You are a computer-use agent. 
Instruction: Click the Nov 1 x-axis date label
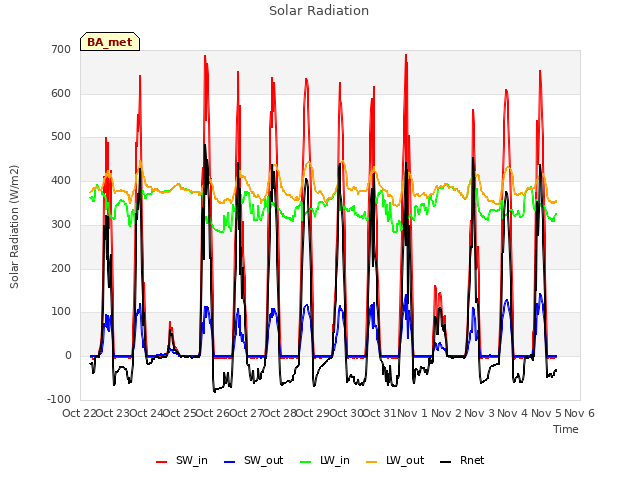pos(412,413)
